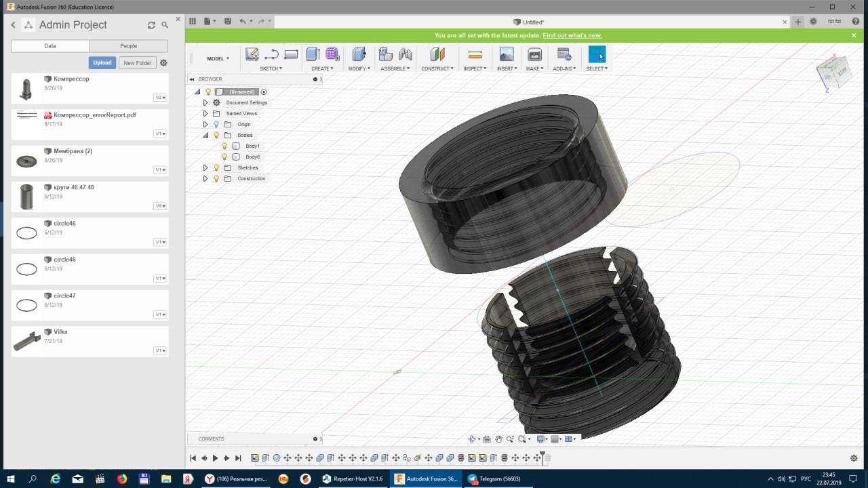Open version V2 dropdown for Компрессор
The height and width of the screenshot is (488, 868).
coord(160,98)
